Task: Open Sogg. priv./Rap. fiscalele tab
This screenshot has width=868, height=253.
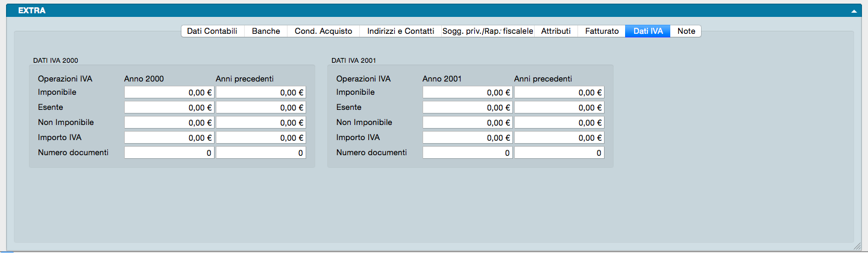Action: click(488, 31)
